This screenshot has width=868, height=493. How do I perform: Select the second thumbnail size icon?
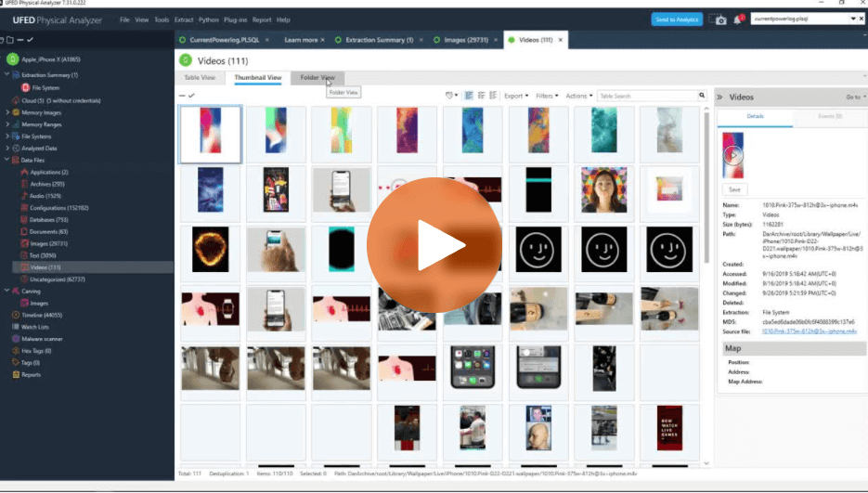[x=481, y=96]
